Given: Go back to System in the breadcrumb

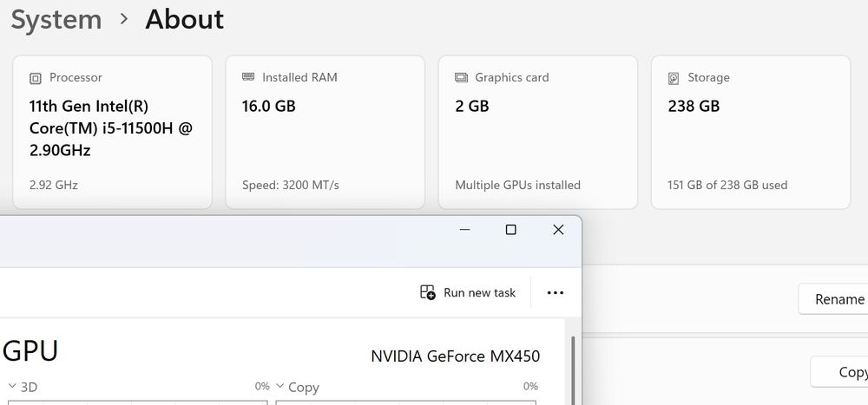Looking at the screenshot, I should 56,20.
